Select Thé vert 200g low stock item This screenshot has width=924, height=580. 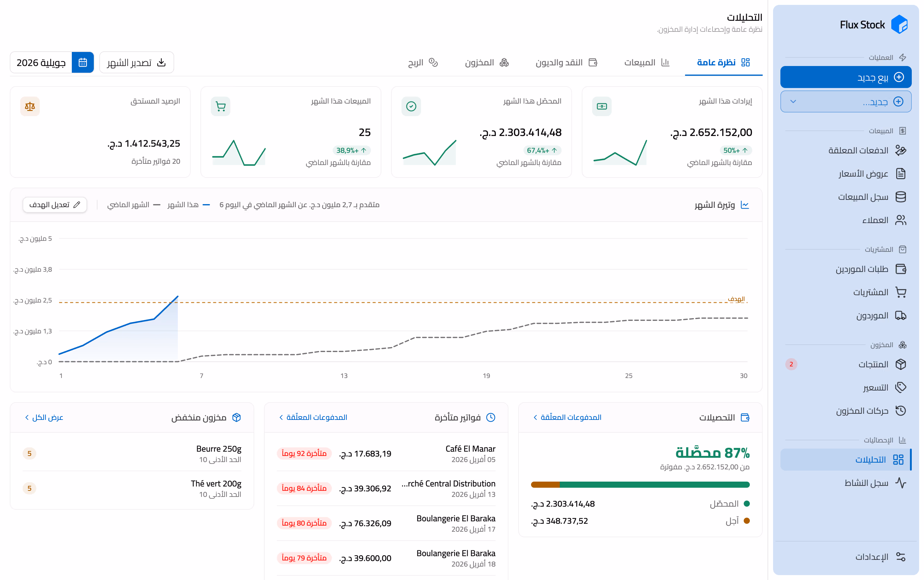point(132,488)
